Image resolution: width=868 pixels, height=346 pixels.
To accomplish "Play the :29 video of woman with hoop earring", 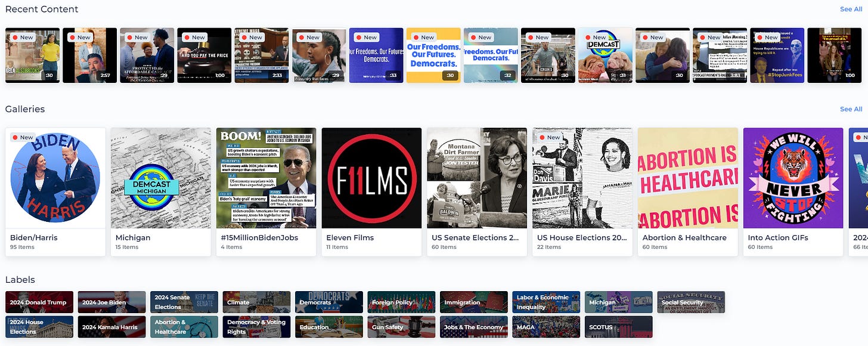I will [318, 55].
